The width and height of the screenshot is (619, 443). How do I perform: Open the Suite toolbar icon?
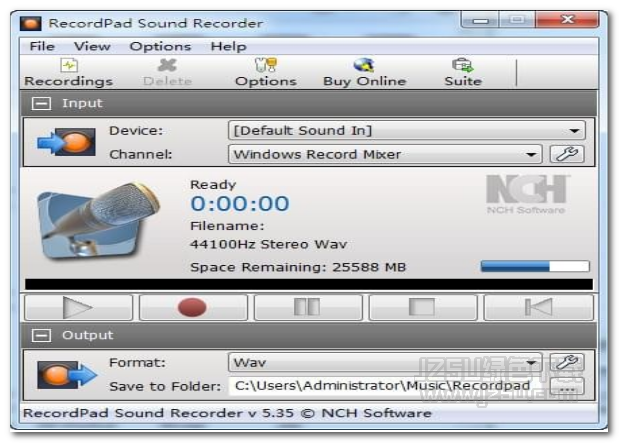[463, 73]
